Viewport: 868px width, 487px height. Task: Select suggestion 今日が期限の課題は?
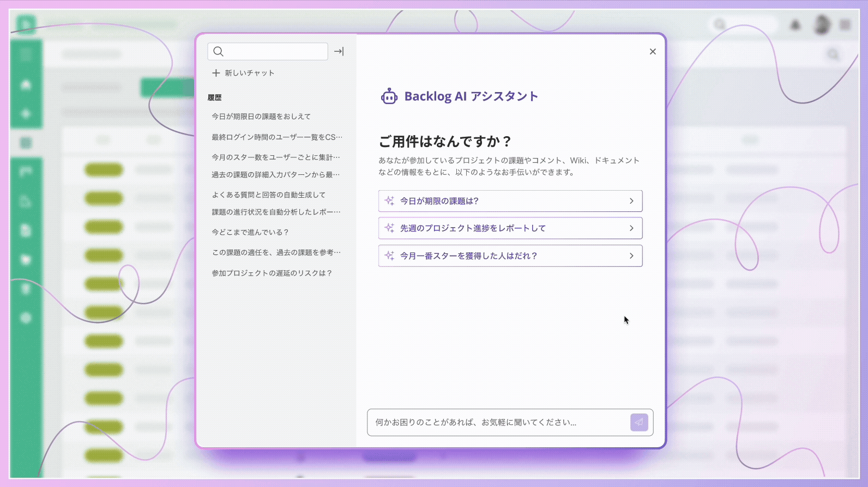[510, 201]
